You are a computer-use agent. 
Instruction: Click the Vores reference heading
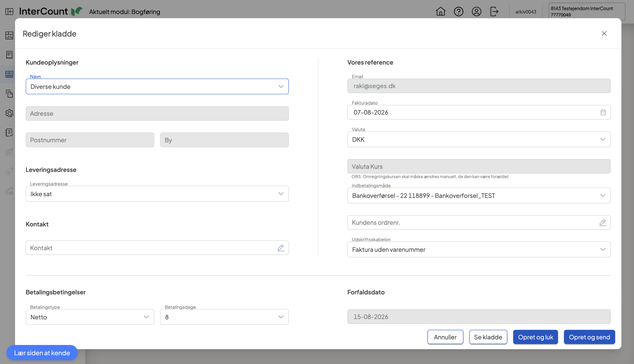pos(370,62)
